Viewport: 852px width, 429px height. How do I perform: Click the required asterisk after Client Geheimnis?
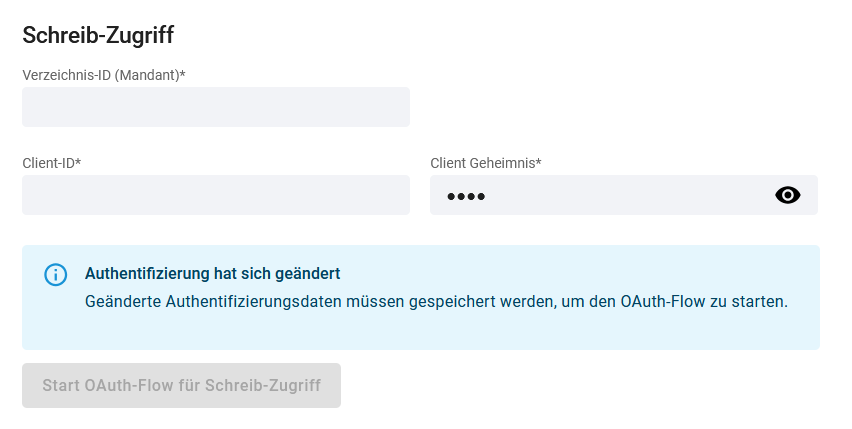click(x=538, y=162)
